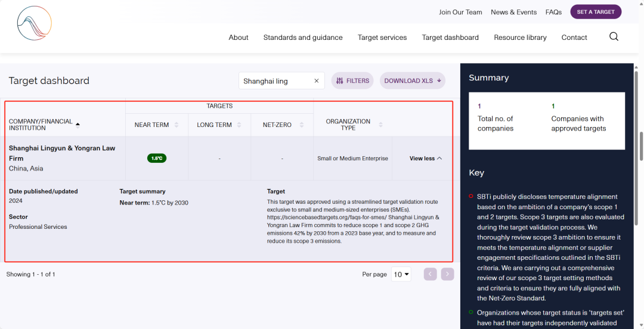Viewport: 644px width, 329px height.
Task: Click the Key heading in sidebar
Action: pyautogui.click(x=476, y=172)
